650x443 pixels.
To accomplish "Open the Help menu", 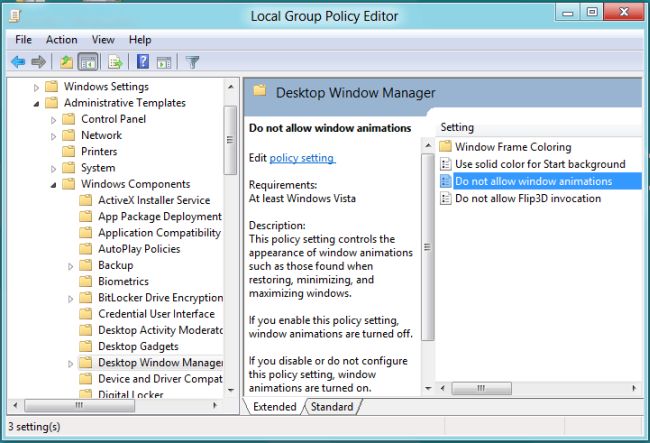I will (140, 40).
